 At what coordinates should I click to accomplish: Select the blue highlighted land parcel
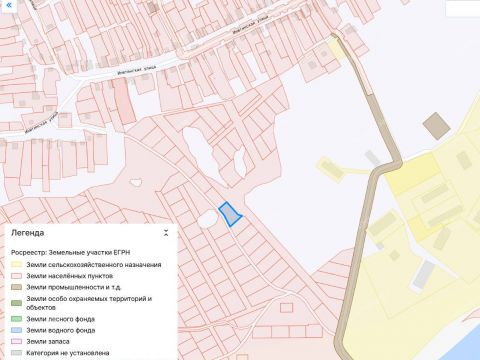coord(230,214)
